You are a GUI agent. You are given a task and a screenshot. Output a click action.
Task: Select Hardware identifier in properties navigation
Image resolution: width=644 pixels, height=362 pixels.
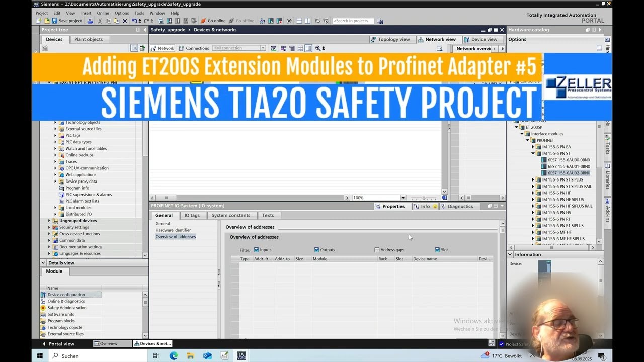173,230
